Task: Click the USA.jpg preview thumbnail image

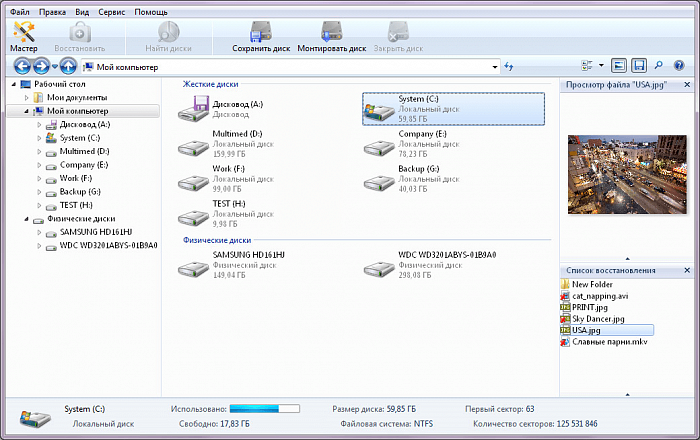Action: click(x=627, y=174)
